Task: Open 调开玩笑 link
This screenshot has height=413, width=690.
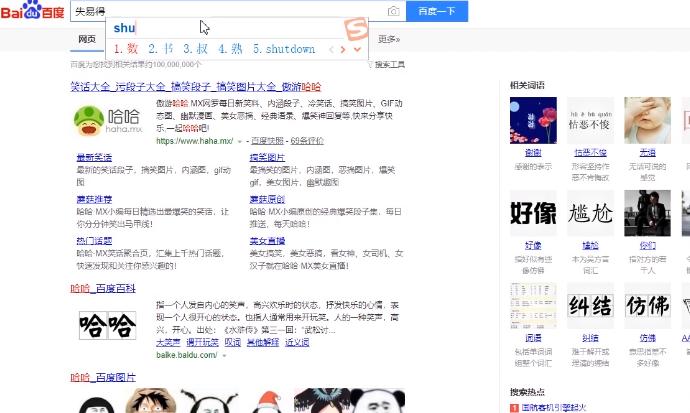Action: 202,342
